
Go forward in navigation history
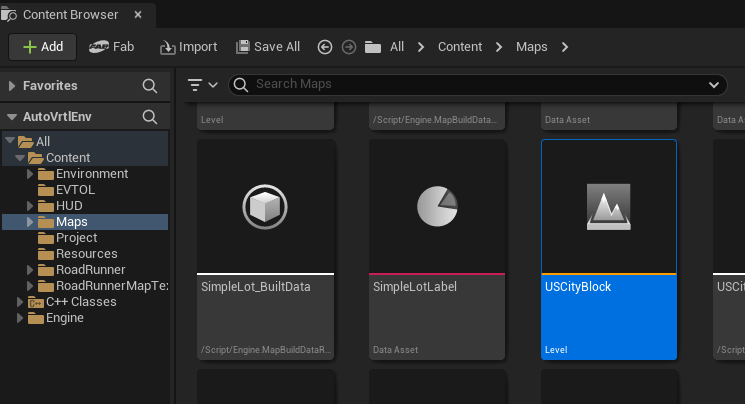348,47
